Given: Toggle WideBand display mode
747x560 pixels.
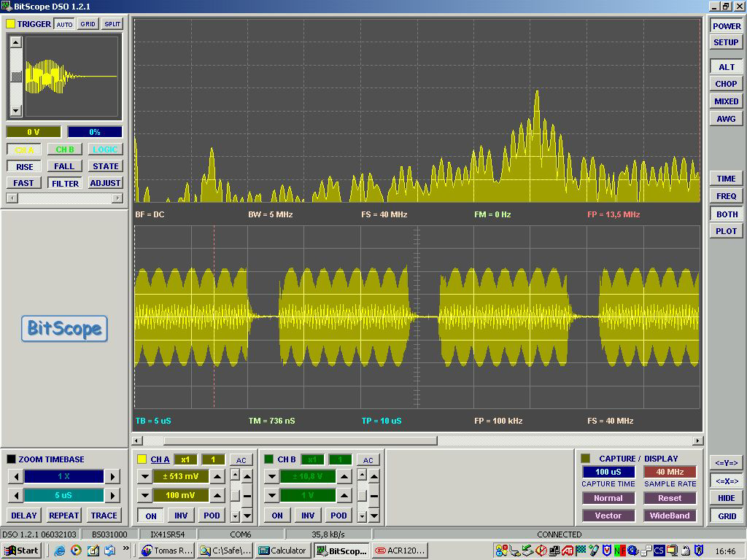Looking at the screenshot, I should (670, 516).
